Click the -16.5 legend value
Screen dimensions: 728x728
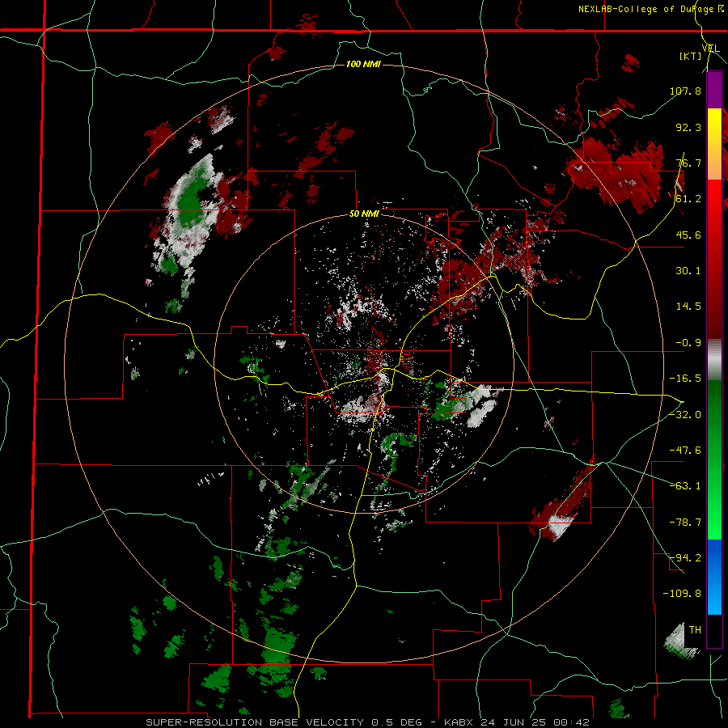coord(685,379)
